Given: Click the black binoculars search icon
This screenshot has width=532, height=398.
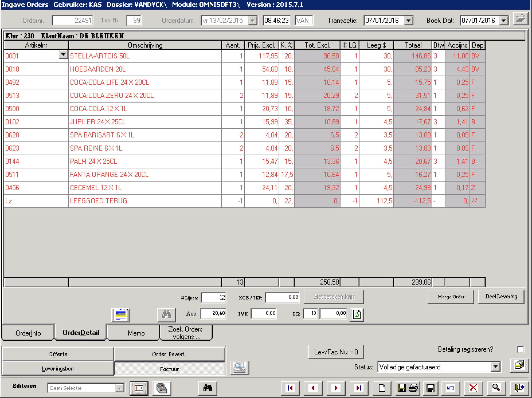Looking at the screenshot, I should [x=208, y=388].
